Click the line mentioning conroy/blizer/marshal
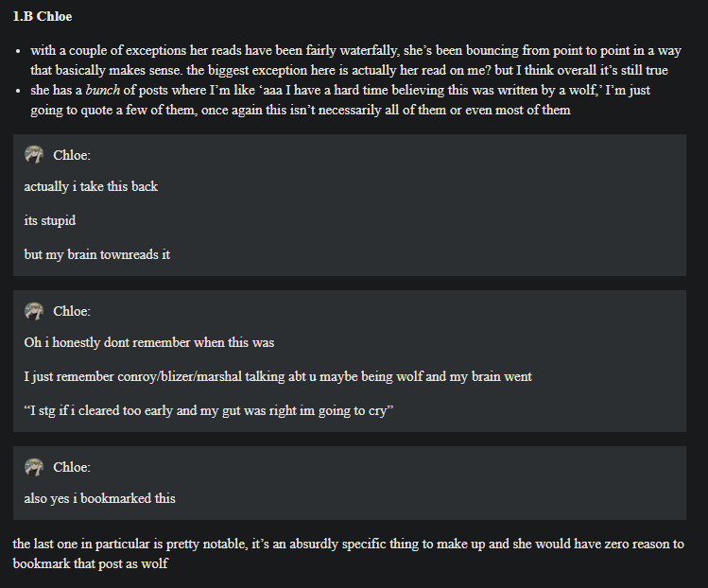Viewport: 708px width, 588px height. coord(278,376)
